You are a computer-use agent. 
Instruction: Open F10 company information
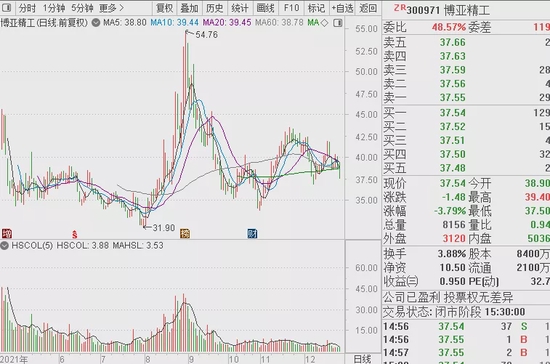click(x=291, y=8)
